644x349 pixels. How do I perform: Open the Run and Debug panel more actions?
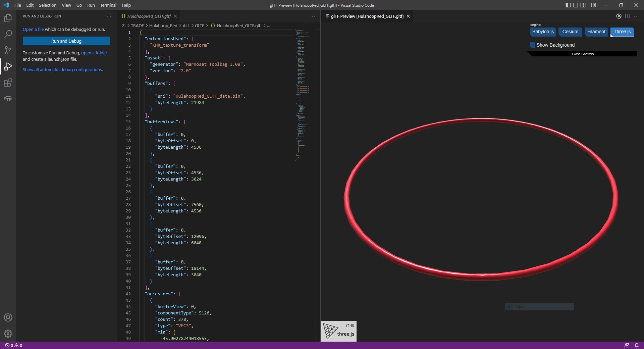[x=109, y=16]
